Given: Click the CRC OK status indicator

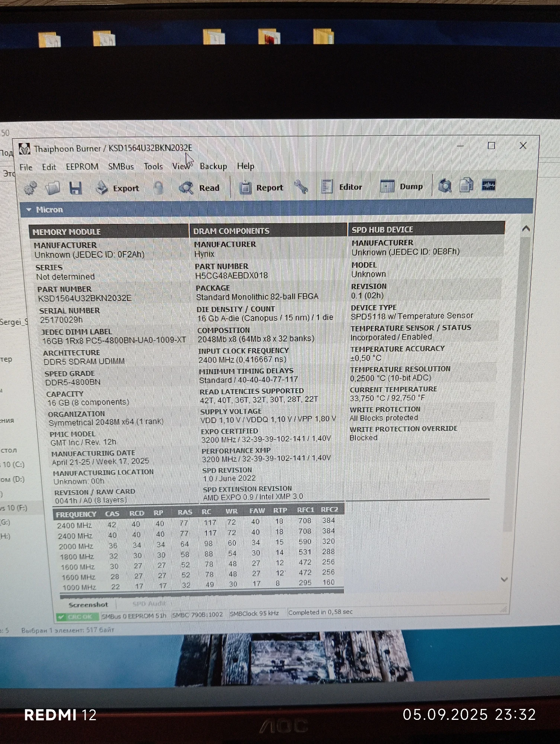Looking at the screenshot, I should tap(78, 616).
